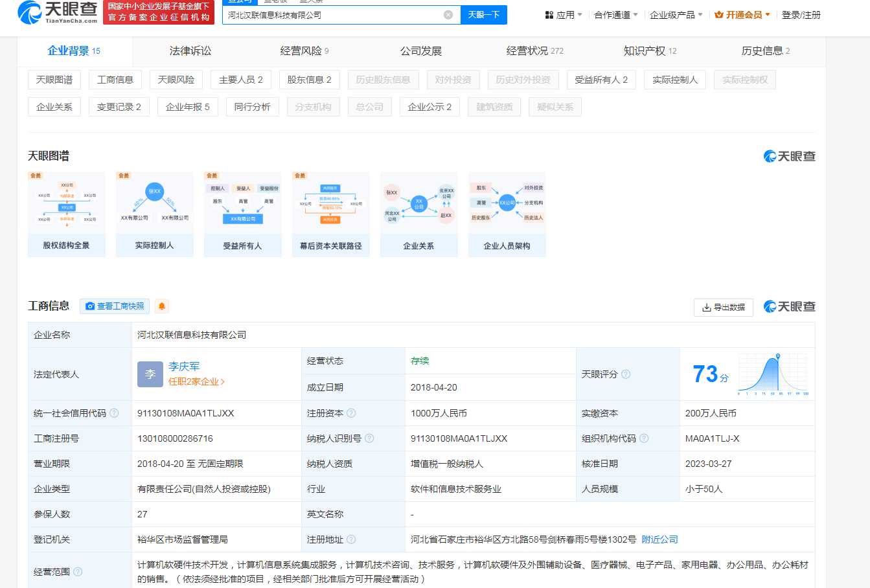This screenshot has width=870, height=588.
Task: Open the help icon next to 统一社会信用代码
Action: [114, 413]
